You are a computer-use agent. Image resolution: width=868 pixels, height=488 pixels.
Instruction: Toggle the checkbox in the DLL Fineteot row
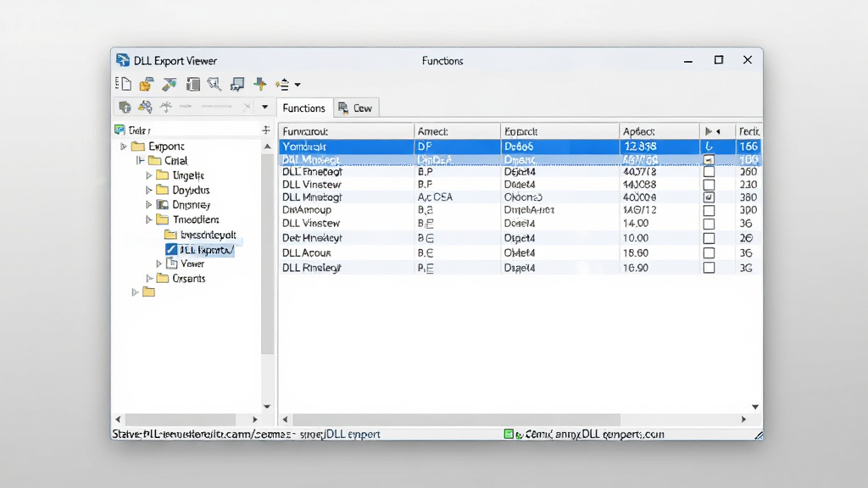click(709, 172)
